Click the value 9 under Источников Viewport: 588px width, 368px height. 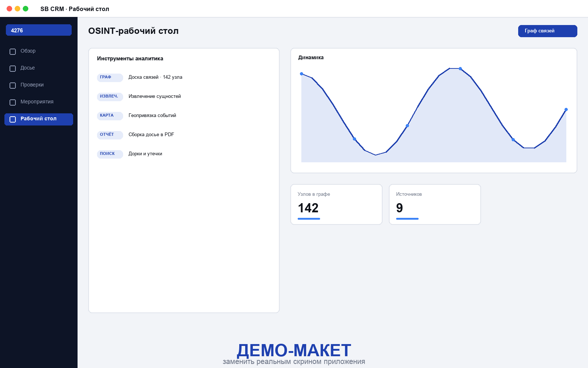[399, 208]
